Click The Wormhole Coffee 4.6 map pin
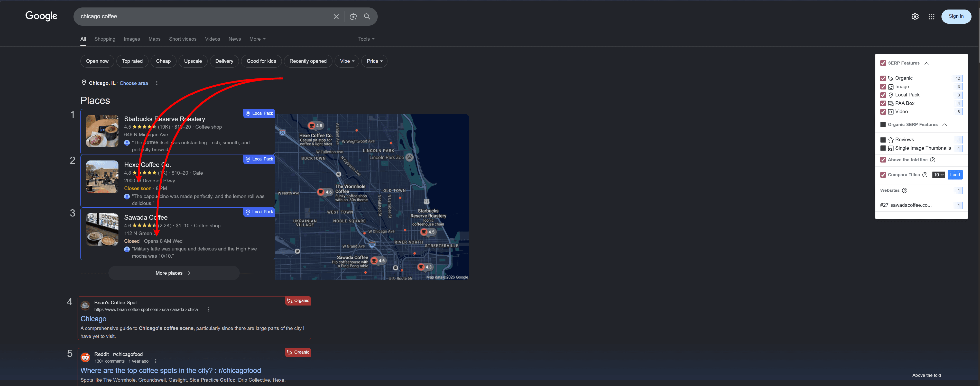 (325, 192)
